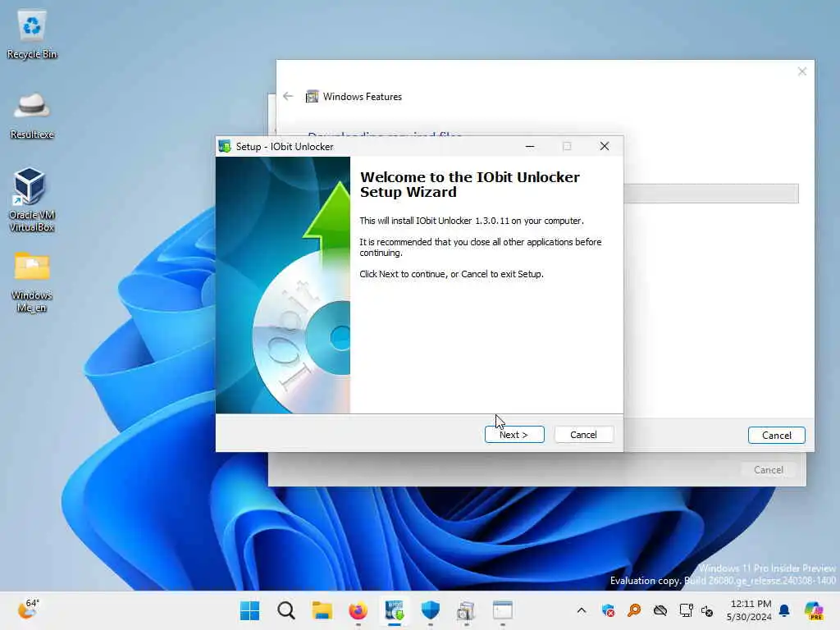
Task: Click the window app icon on the taskbar
Action: (x=503, y=610)
